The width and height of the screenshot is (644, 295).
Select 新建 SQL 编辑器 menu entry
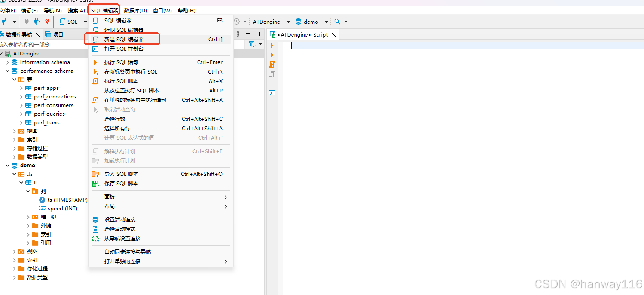click(x=124, y=39)
